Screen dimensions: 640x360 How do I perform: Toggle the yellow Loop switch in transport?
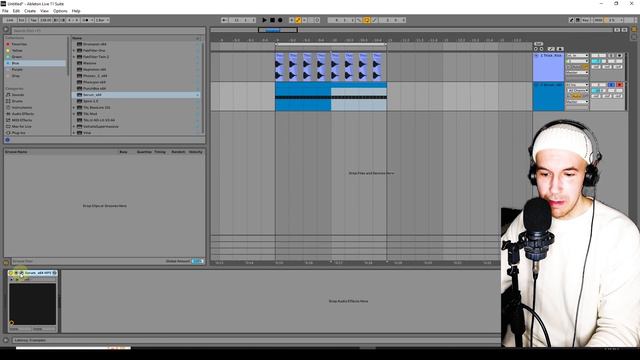[x=367, y=20]
